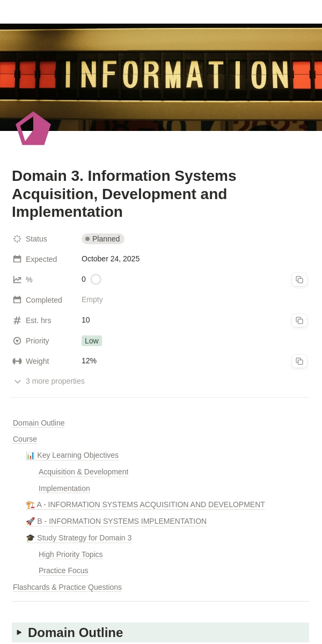Go to the Course link

click(x=25, y=439)
